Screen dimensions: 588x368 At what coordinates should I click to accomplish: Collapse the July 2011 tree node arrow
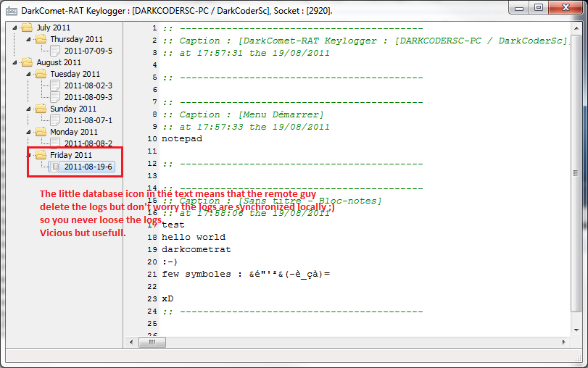tap(16, 28)
